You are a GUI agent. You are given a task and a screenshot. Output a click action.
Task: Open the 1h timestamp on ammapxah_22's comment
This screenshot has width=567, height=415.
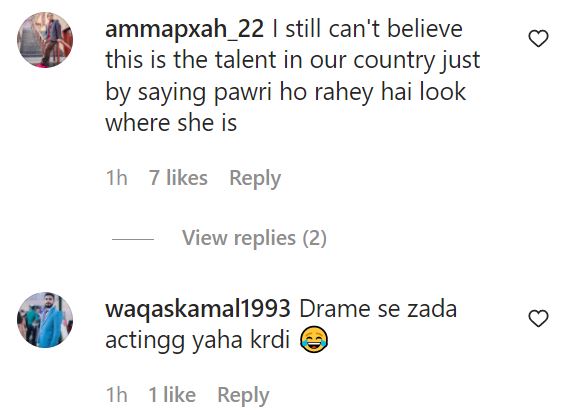[116, 178]
